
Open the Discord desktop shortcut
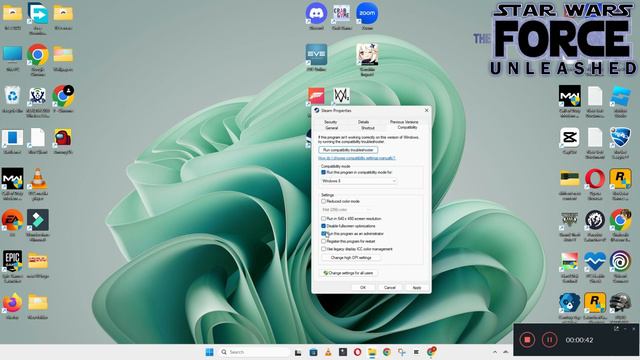coord(316,13)
